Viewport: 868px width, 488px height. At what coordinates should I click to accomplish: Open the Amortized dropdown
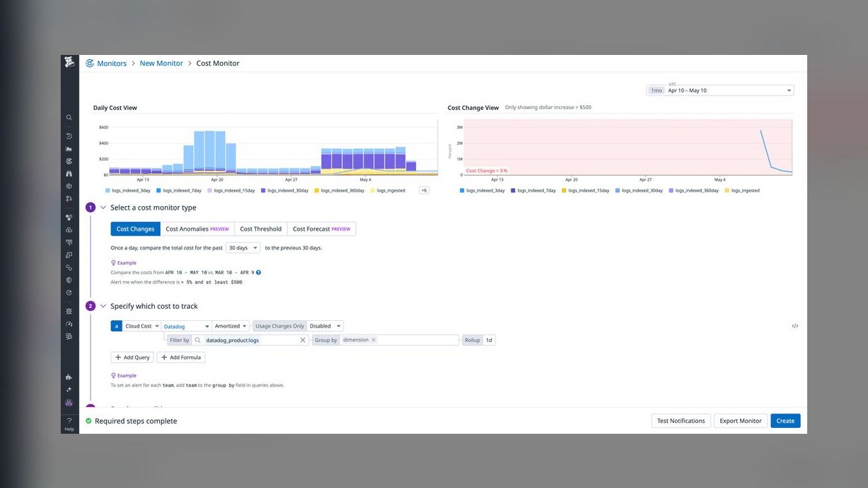(231, 326)
